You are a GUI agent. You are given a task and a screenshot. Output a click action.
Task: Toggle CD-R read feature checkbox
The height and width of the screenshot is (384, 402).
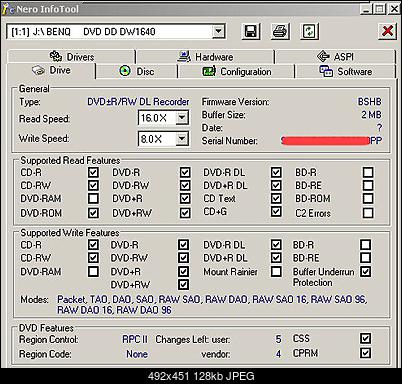coord(93,172)
